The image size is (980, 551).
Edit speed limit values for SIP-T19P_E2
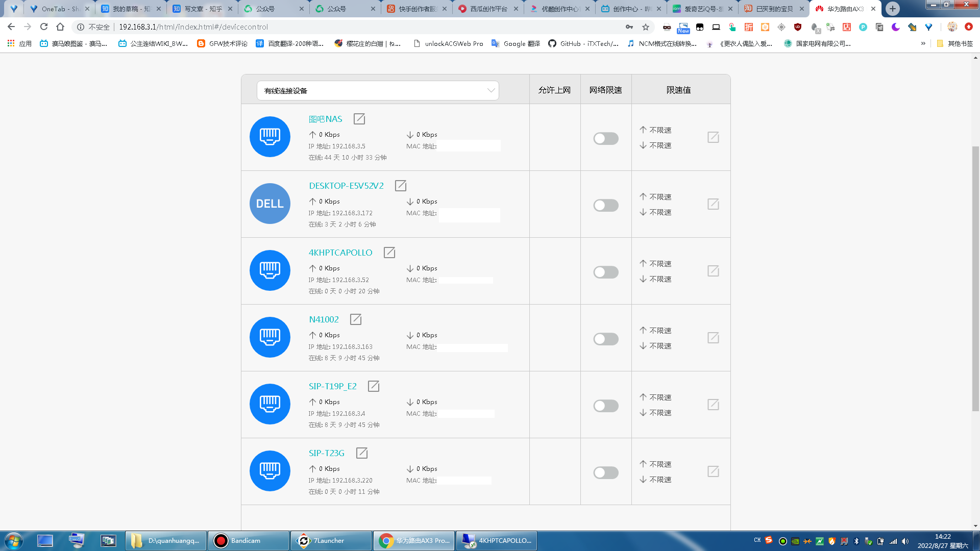(x=713, y=405)
